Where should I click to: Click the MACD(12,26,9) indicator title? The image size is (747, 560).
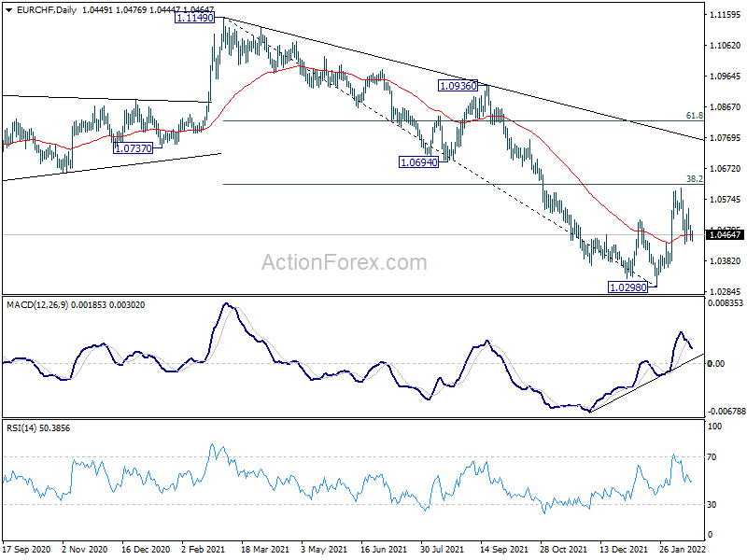point(37,305)
